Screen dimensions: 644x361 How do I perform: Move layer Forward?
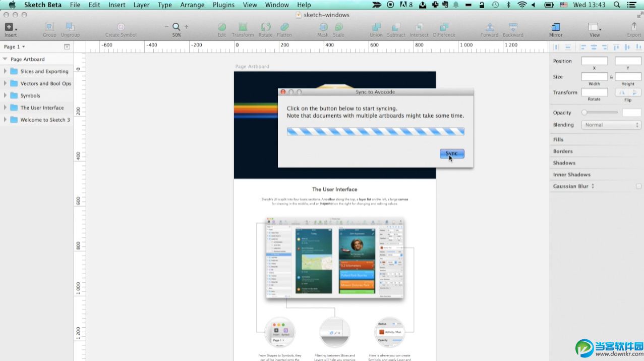click(489, 27)
